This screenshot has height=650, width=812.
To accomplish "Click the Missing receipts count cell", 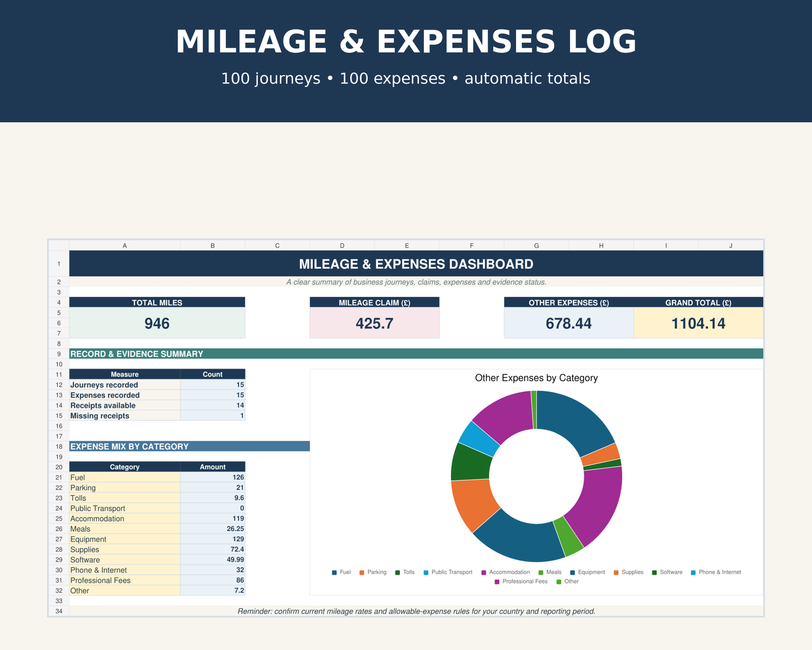I will 213,415.
